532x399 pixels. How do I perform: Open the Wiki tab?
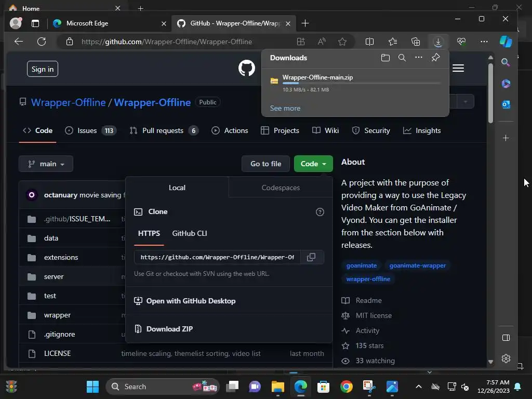pos(325,130)
